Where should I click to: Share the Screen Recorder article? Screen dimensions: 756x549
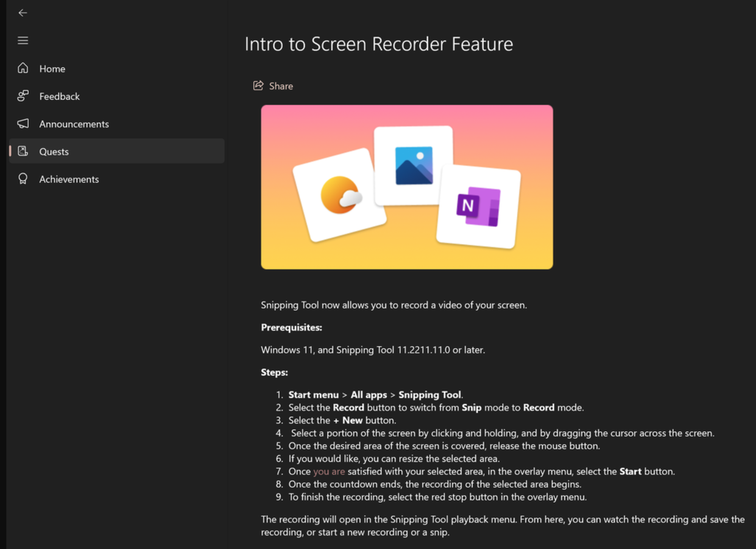[x=273, y=86]
